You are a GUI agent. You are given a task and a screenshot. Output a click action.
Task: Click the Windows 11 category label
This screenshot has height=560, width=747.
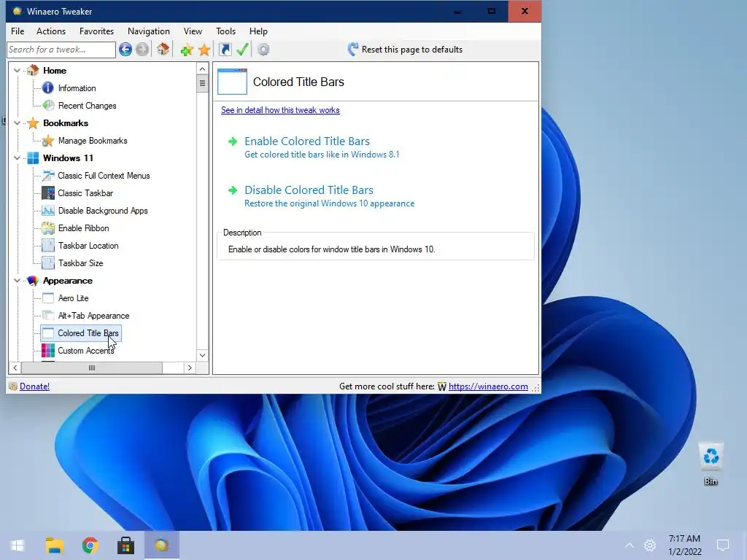click(x=68, y=158)
